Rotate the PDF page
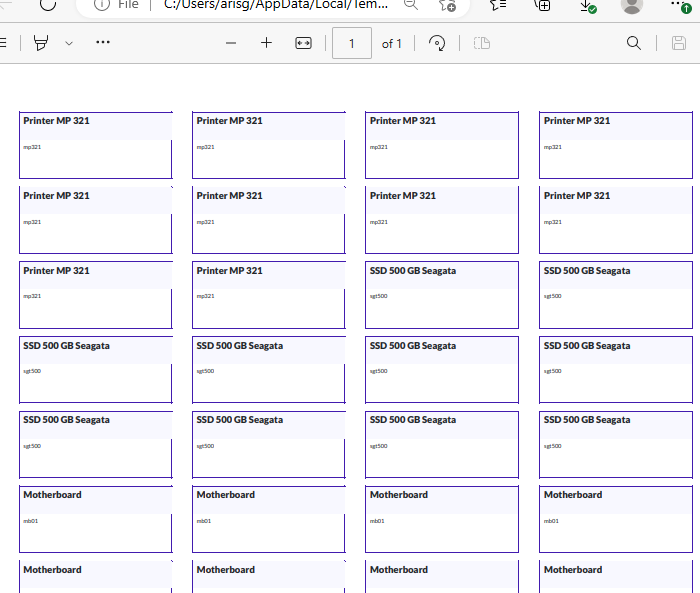 click(x=437, y=43)
